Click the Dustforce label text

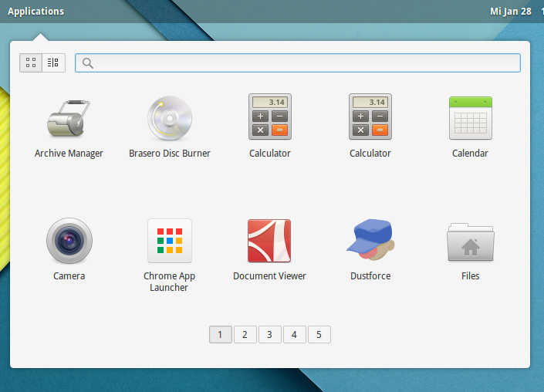pos(370,276)
